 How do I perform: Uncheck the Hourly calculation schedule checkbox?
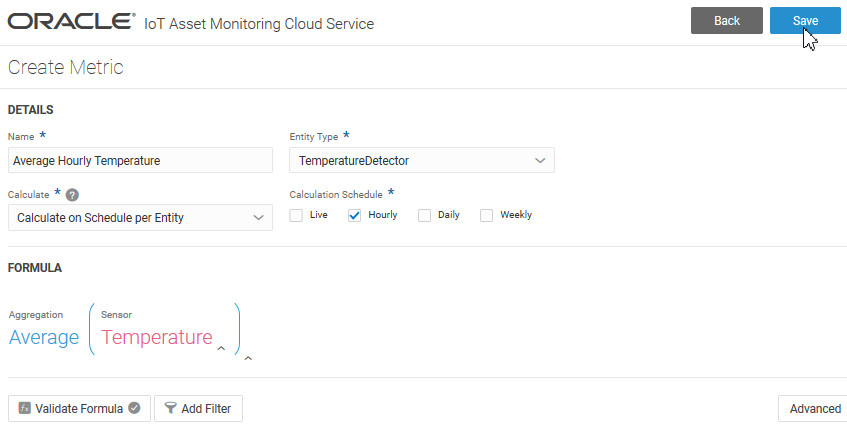[x=354, y=216]
